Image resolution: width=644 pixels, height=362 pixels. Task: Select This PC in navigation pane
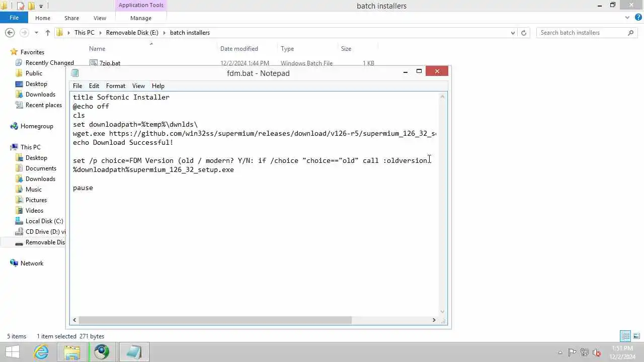30,147
